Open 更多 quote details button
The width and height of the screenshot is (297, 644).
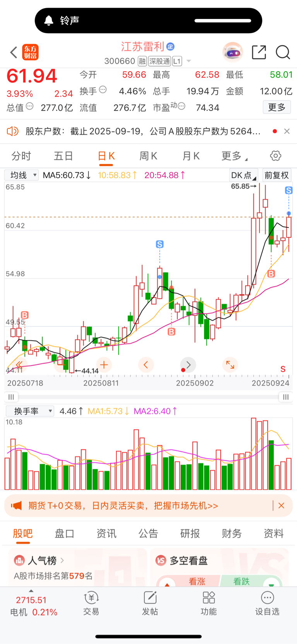coord(277,107)
